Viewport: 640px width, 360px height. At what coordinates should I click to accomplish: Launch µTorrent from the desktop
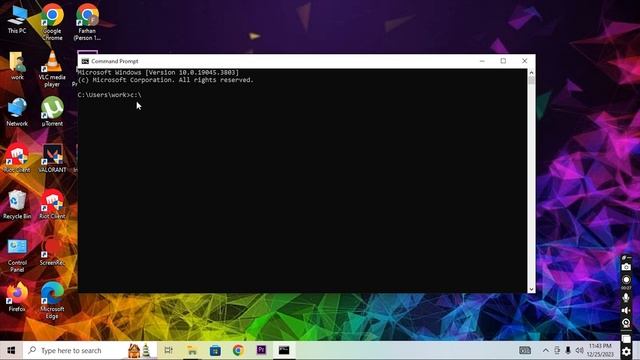pyautogui.click(x=52, y=111)
